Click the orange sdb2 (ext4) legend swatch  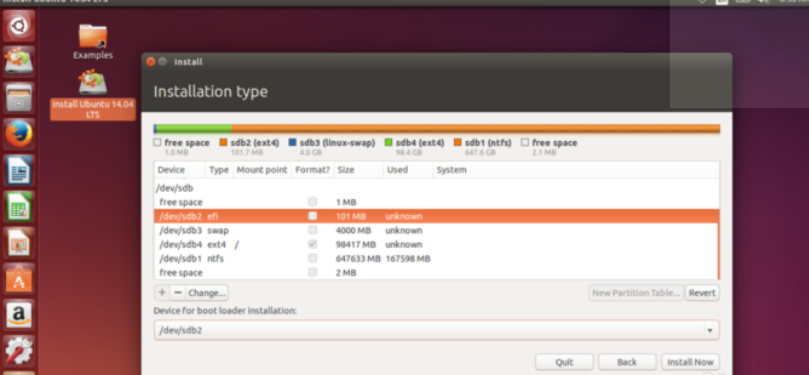223,142
